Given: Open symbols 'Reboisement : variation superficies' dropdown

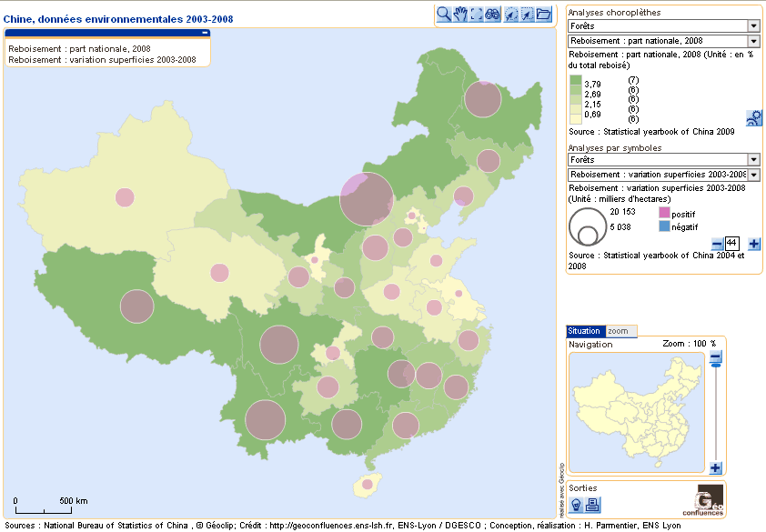Looking at the screenshot, I should pyautogui.click(x=753, y=175).
